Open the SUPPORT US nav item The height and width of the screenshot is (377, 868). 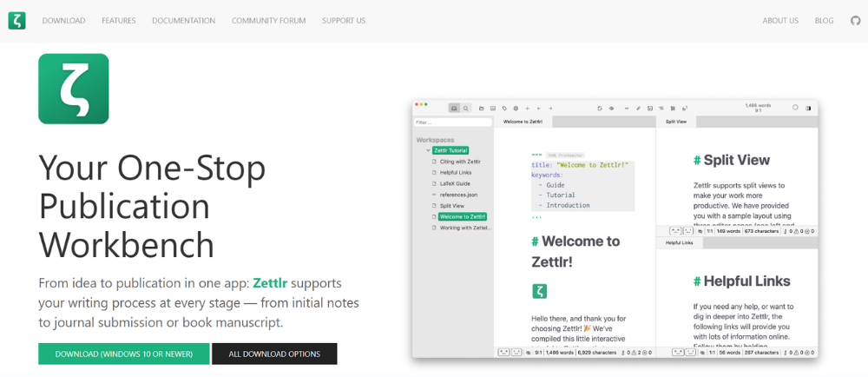point(344,21)
